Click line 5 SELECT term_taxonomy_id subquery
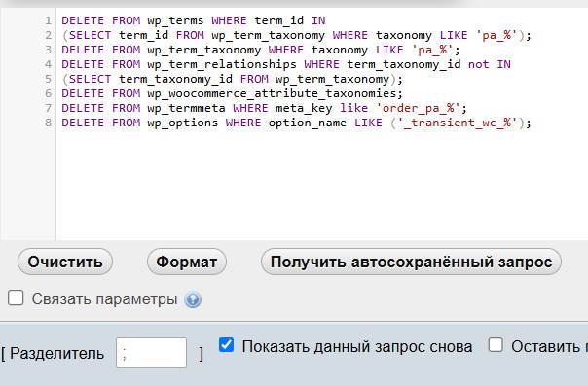The width and height of the screenshot is (588, 386). (232, 79)
